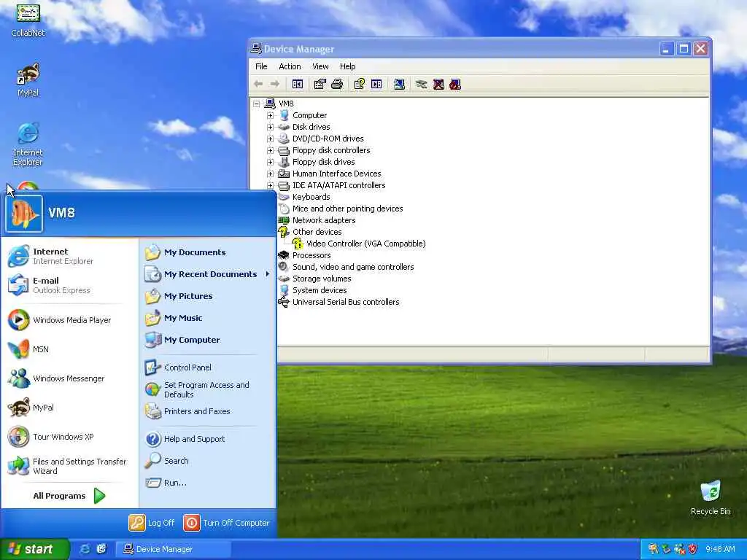
Task: Open Properties from the Device Manager toolbar
Action: (320, 85)
